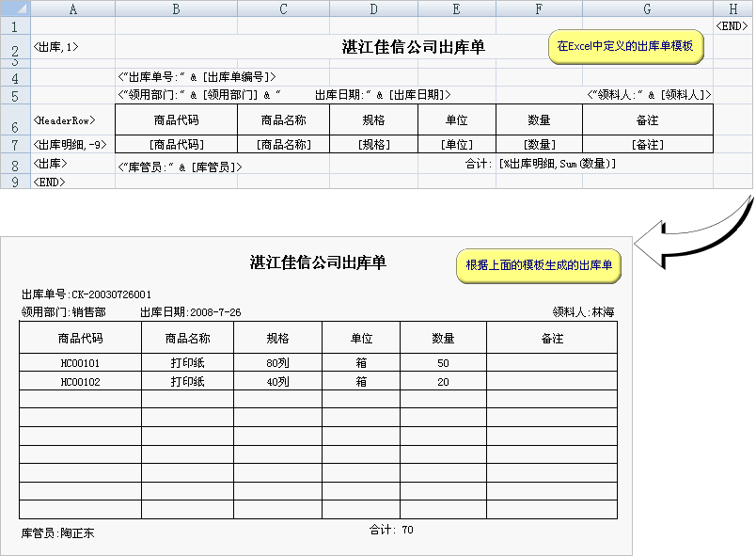
Task: Click the HC00101 product code cell
Action: tap(81, 362)
